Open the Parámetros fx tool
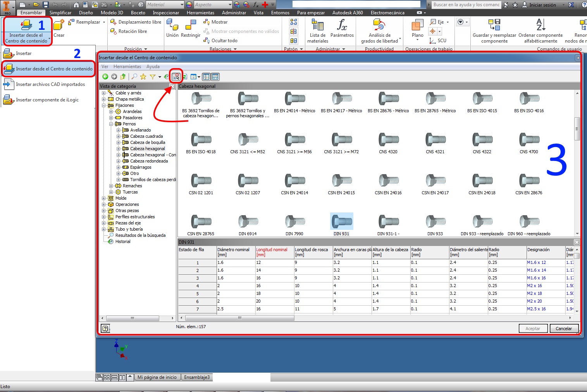587x392 pixels. click(x=342, y=29)
